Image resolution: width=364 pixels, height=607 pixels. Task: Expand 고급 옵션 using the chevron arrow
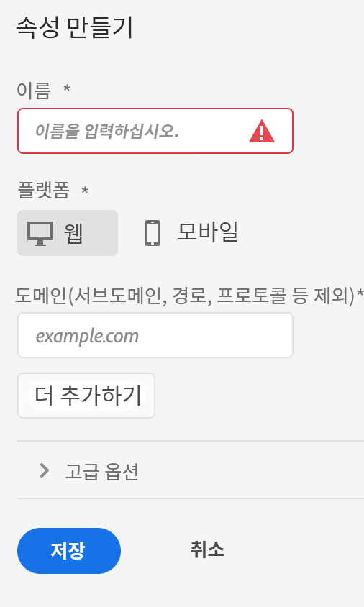45,471
